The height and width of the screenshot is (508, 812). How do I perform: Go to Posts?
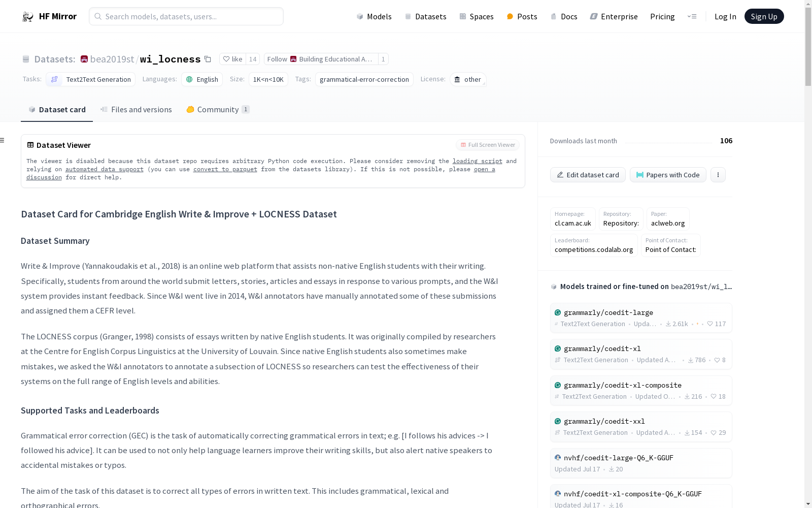pos(522,16)
